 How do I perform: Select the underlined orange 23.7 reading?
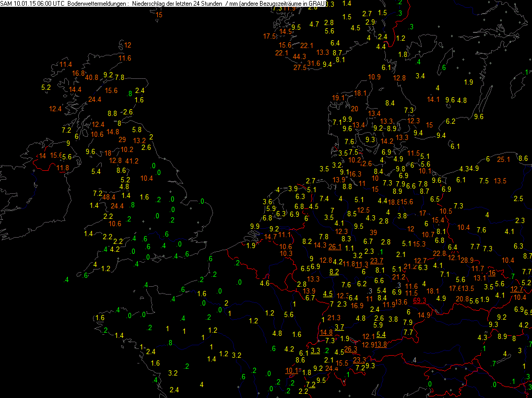click(x=376, y=261)
